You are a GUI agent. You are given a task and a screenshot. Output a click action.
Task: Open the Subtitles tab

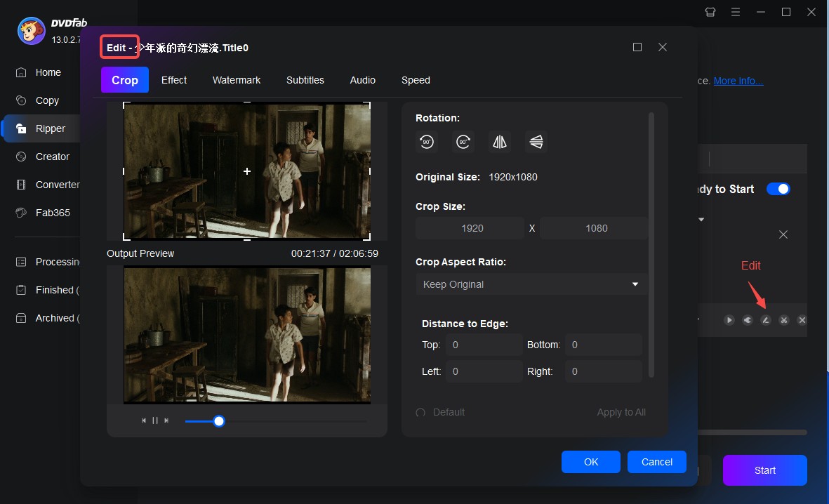305,80
